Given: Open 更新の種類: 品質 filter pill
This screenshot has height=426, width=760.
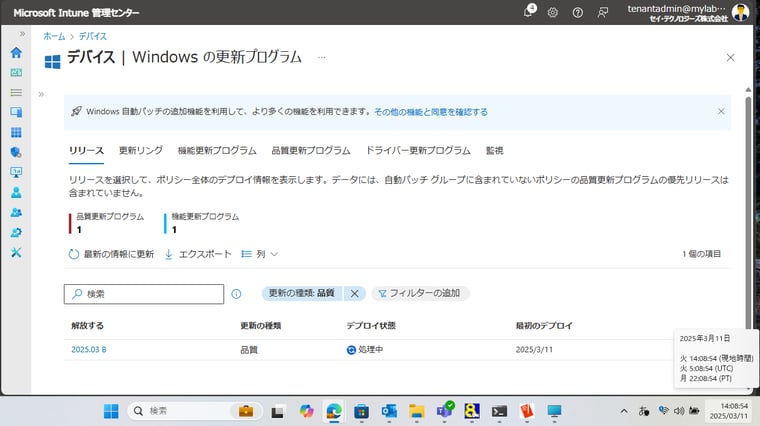Looking at the screenshot, I should 302,293.
